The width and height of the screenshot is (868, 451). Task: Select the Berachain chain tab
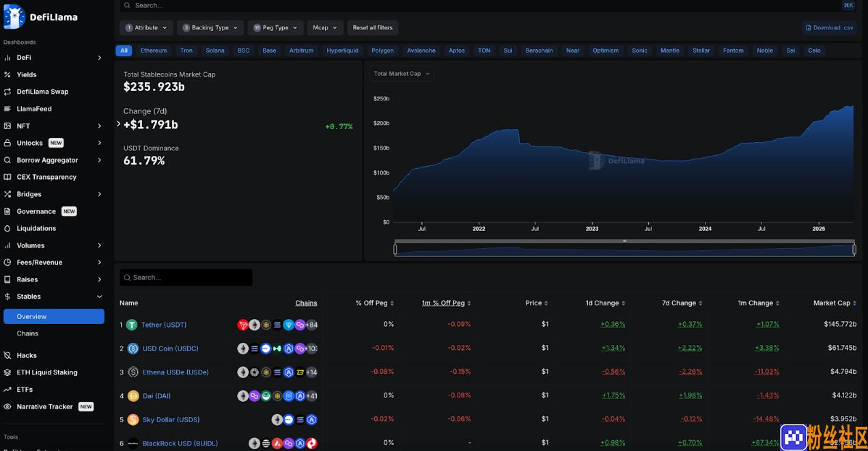[x=539, y=51]
